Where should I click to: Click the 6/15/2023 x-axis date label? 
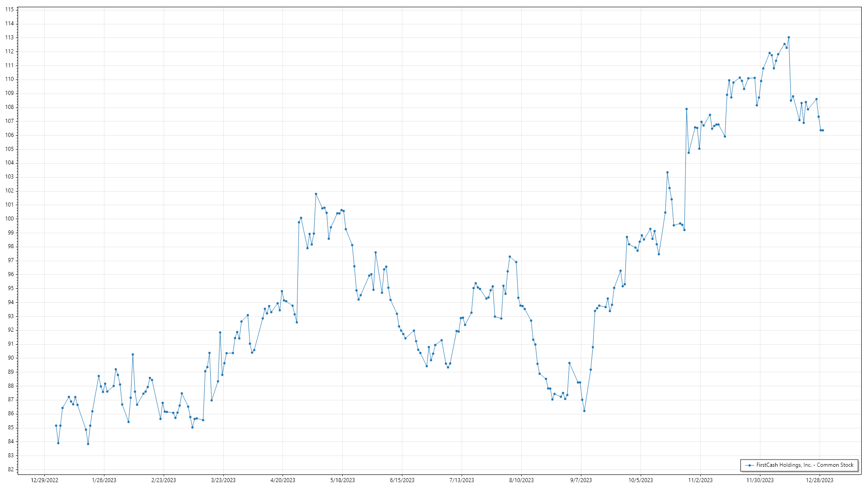coord(402,480)
